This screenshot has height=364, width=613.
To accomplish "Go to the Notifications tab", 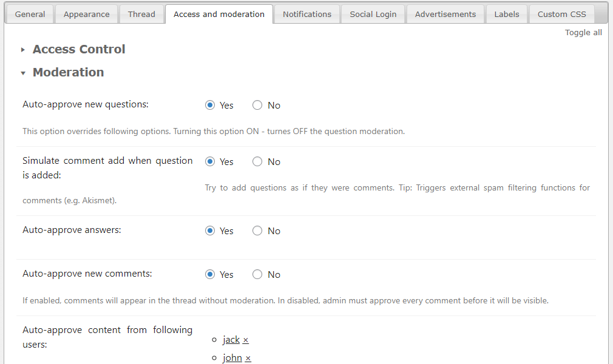I will tap(307, 14).
